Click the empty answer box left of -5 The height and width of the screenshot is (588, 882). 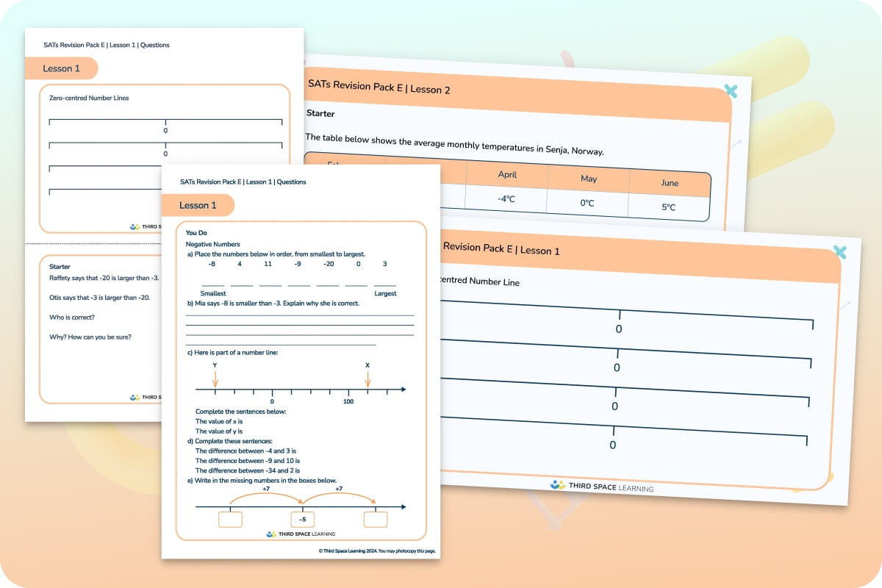coord(230,519)
